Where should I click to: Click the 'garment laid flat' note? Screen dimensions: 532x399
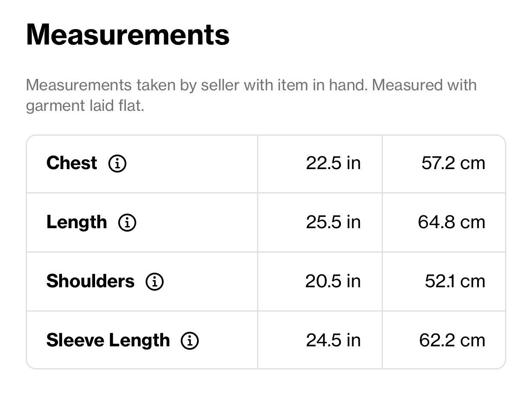pyautogui.click(x=85, y=105)
